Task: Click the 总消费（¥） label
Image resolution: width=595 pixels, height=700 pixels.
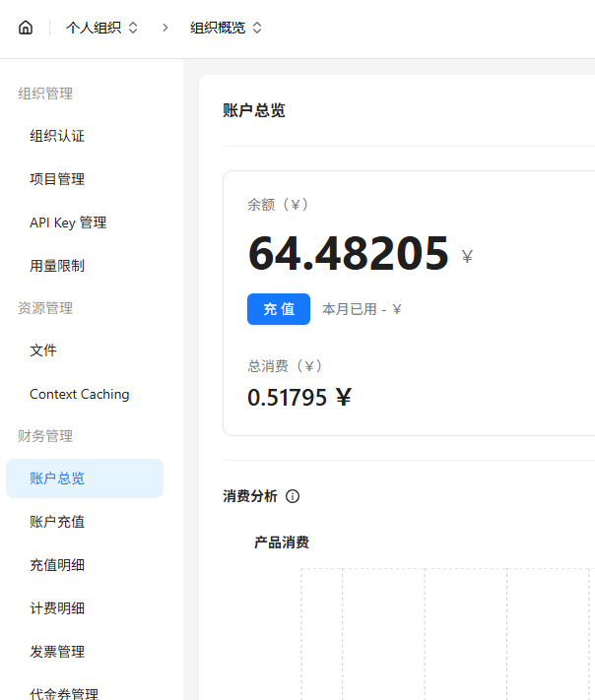Action: pyautogui.click(x=285, y=366)
